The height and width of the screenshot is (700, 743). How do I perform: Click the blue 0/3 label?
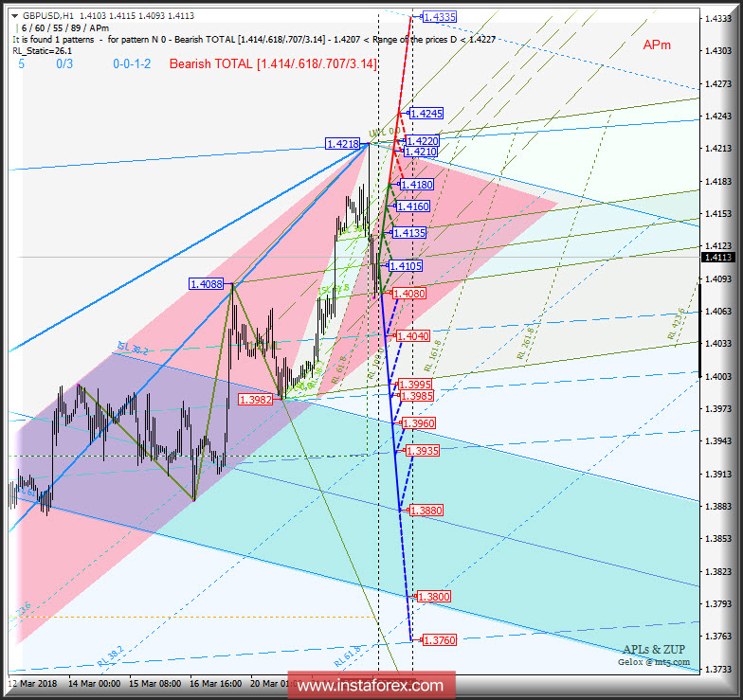pos(64,64)
